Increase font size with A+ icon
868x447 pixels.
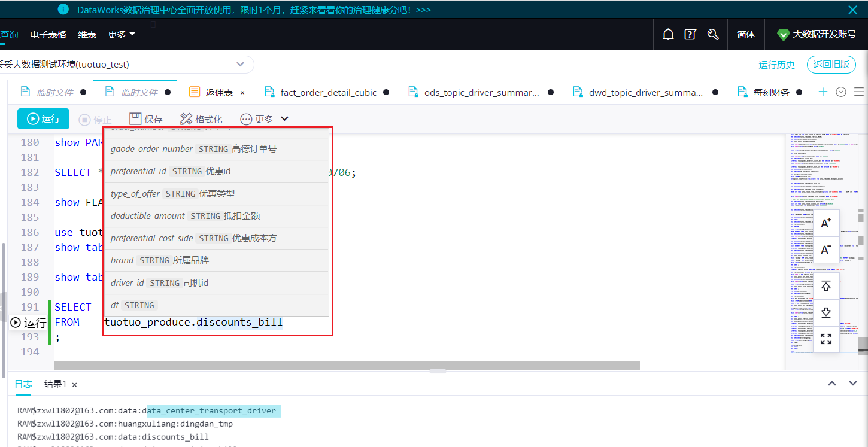(826, 223)
